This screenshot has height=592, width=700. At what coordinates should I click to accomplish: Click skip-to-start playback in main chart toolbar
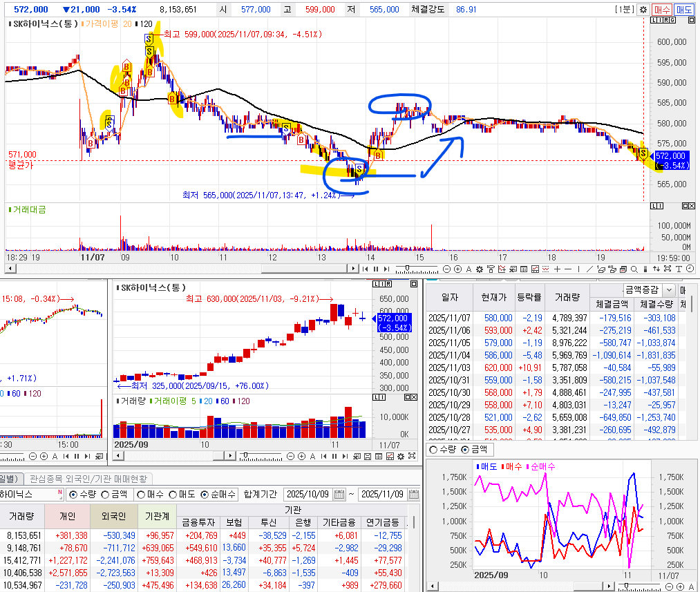point(365,269)
